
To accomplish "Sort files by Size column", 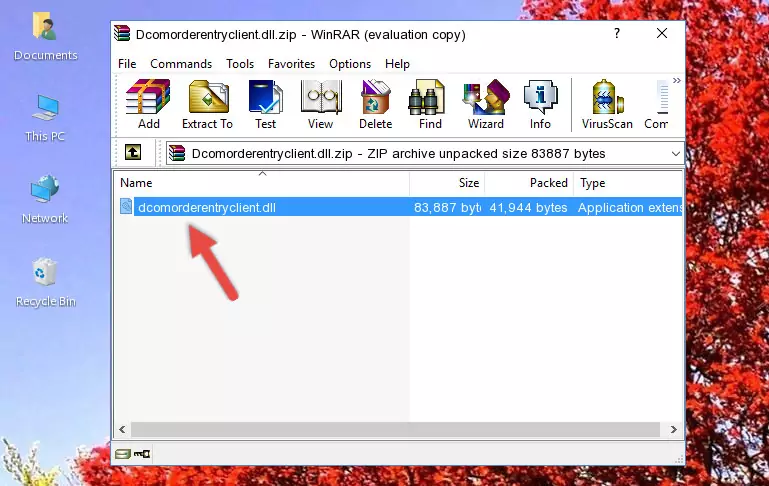I will click(447, 183).
